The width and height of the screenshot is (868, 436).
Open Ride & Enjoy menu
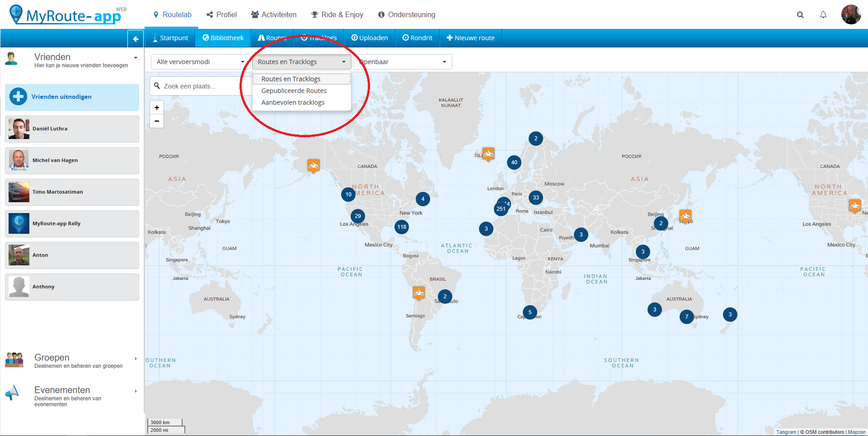point(337,14)
